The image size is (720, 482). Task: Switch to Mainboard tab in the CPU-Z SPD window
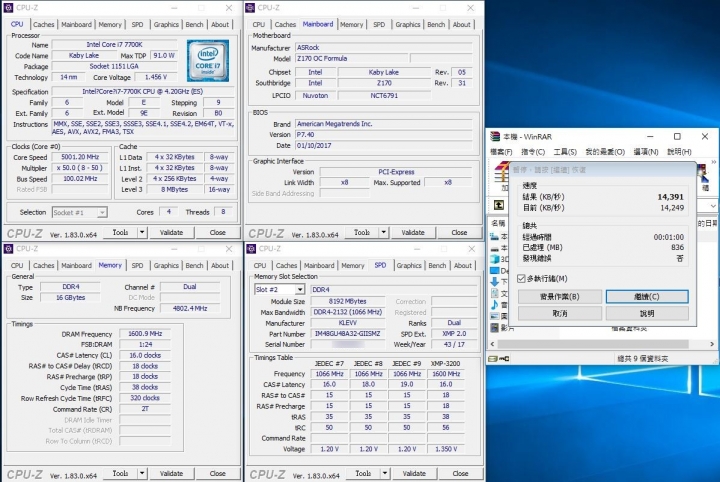click(319, 265)
